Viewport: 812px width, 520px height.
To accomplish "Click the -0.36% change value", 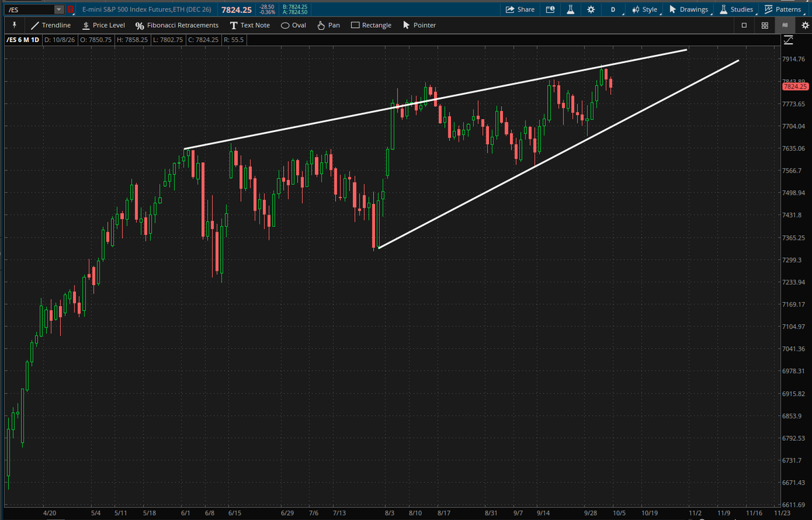I will coord(268,12).
